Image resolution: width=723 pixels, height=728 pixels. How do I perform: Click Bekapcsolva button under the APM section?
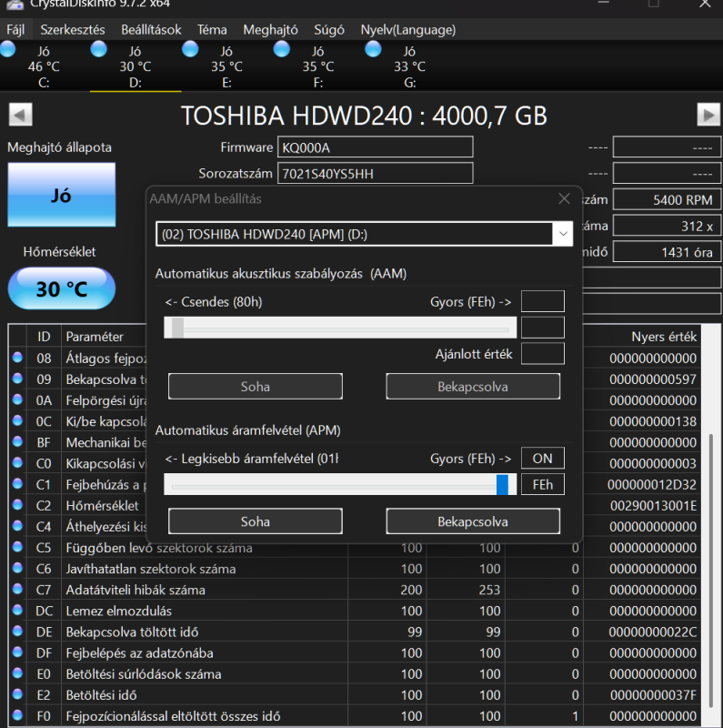[472, 522]
